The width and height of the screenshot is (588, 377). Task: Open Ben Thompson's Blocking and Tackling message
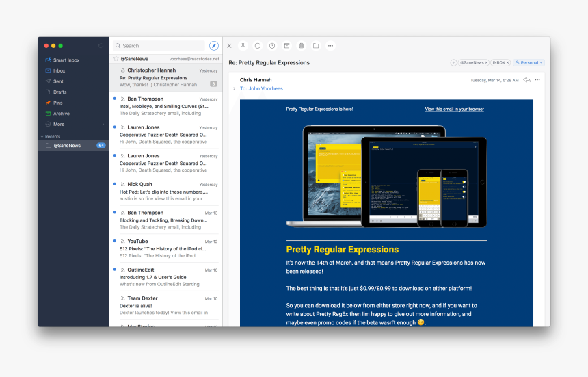pos(165,220)
